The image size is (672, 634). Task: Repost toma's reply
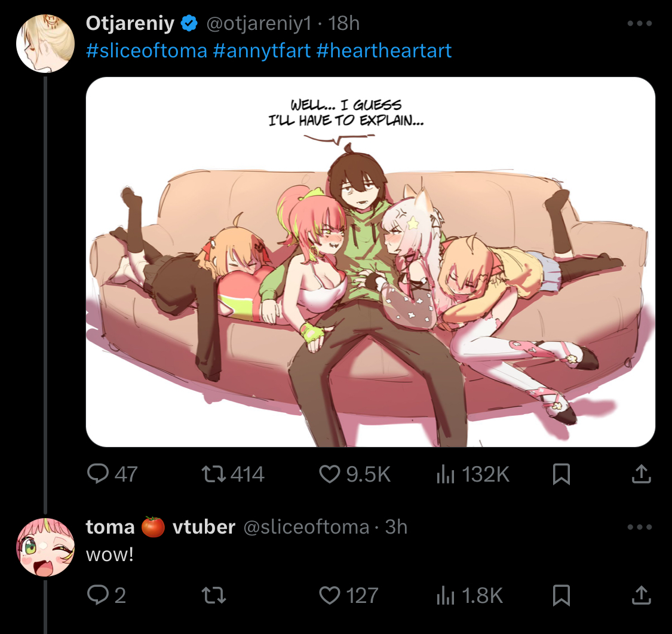pos(213,595)
